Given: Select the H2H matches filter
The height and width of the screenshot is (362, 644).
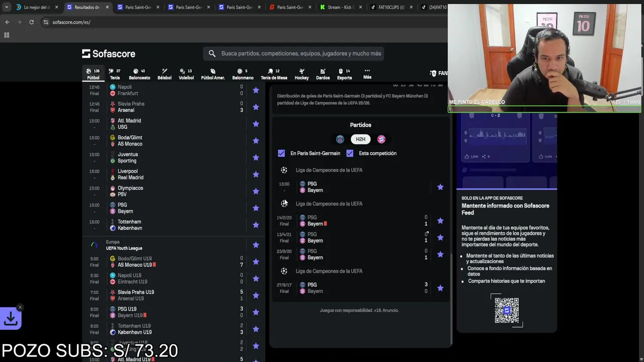Looking at the screenshot, I should click(x=361, y=139).
